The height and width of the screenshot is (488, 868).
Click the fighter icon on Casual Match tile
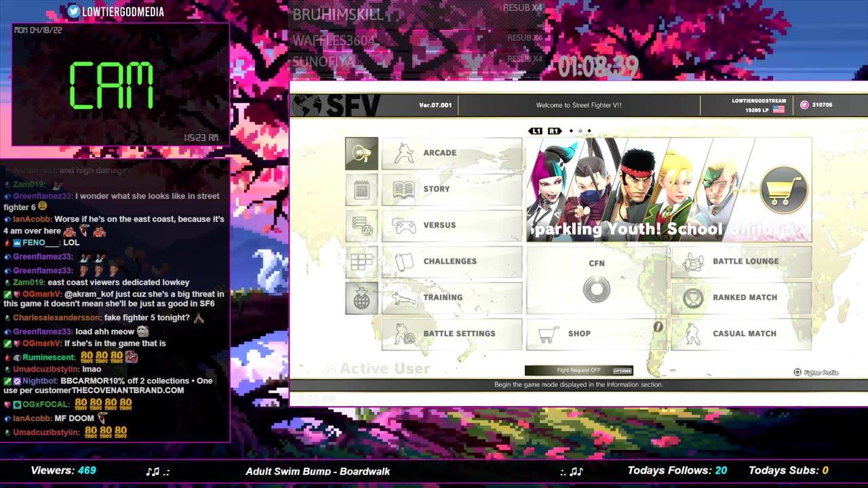[x=693, y=334]
